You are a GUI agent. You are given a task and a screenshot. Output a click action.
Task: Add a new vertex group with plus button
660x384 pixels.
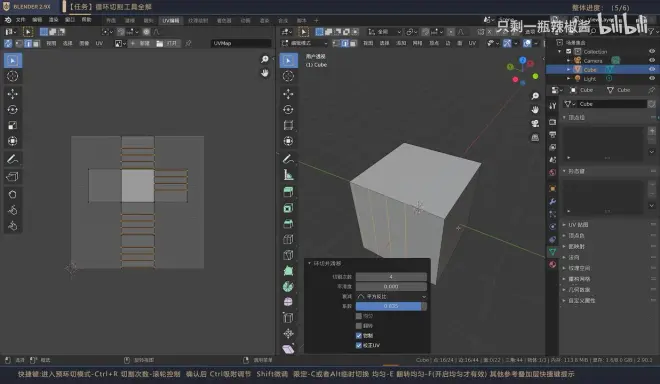click(652, 131)
